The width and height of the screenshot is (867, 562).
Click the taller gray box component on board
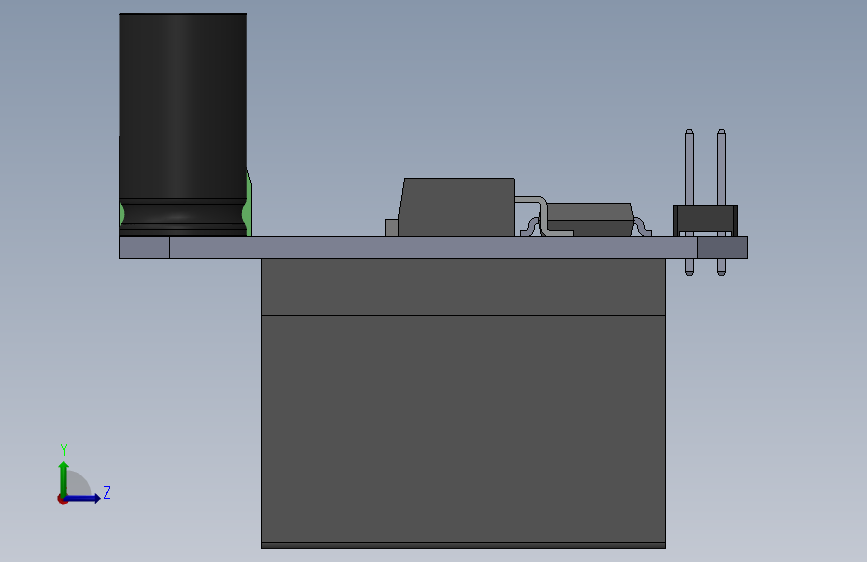(456, 207)
